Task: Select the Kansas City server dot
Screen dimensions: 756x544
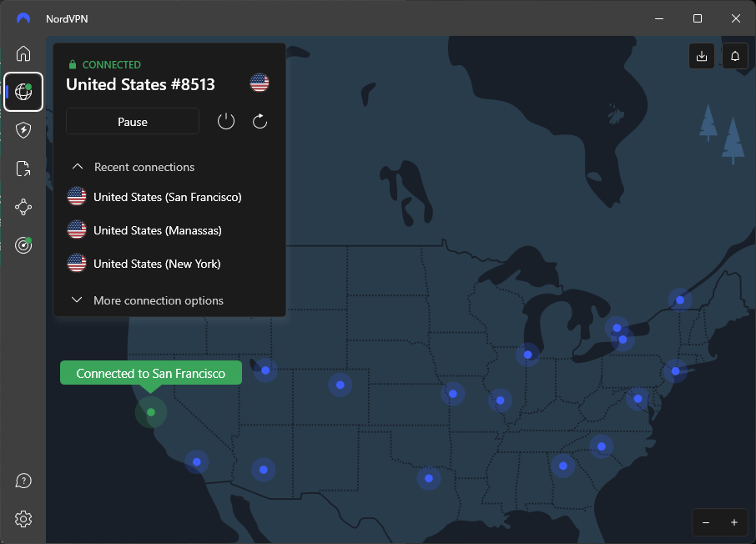Action: click(x=452, y=394)
